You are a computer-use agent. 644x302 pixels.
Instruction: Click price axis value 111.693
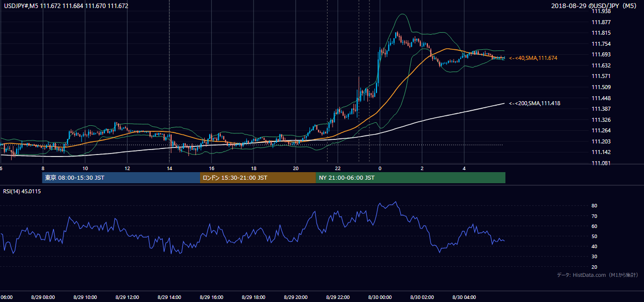[x=601, y=54]
